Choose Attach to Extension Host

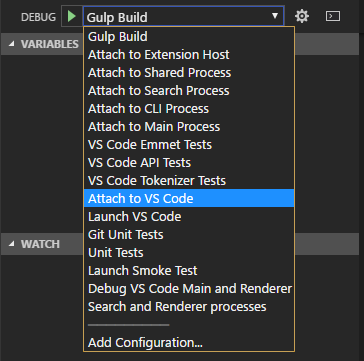189,54
